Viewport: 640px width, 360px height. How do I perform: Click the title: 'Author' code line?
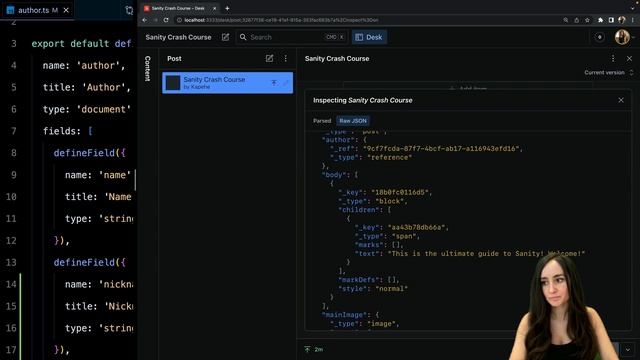(x=87, y=87)
